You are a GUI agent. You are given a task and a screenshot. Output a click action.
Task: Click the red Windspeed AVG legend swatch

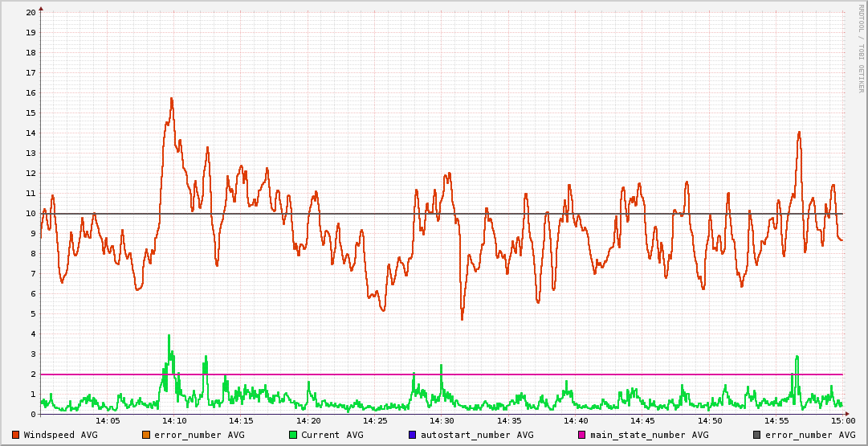pyautogui.click(x=16, y=435)
